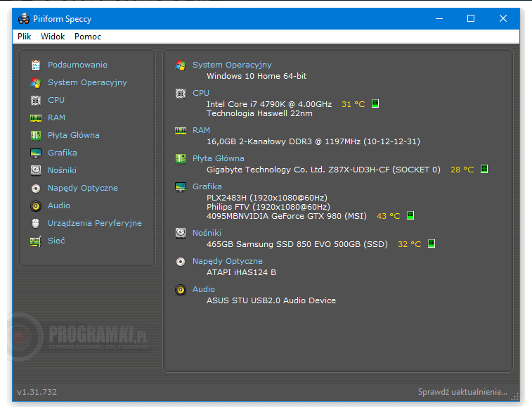Click Płyta Główna heading link in summary
This screenshot has width=532, height=413.
218,158
